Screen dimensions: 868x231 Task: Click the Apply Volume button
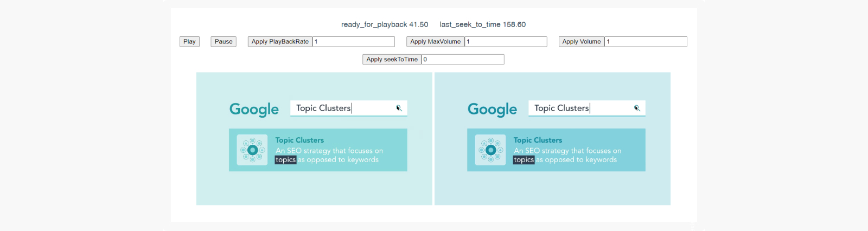tap(582, 42)
